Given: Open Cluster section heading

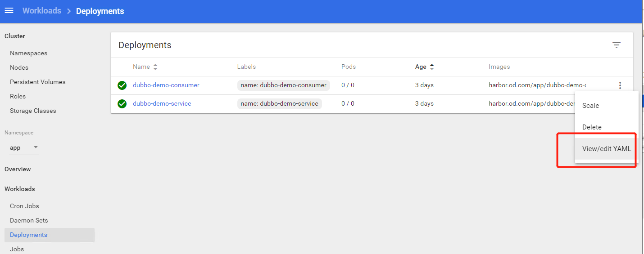Looking at the screenshot, I should (15, 36).
